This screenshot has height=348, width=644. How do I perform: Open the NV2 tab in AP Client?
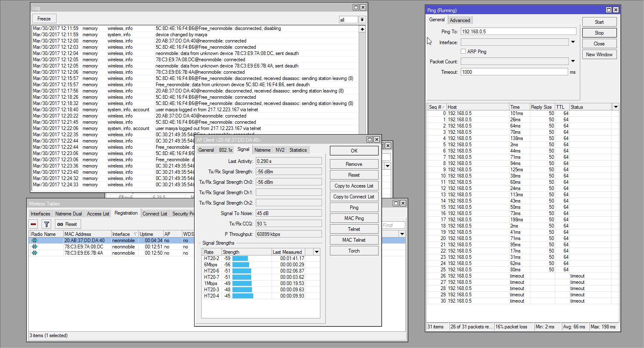280,150
